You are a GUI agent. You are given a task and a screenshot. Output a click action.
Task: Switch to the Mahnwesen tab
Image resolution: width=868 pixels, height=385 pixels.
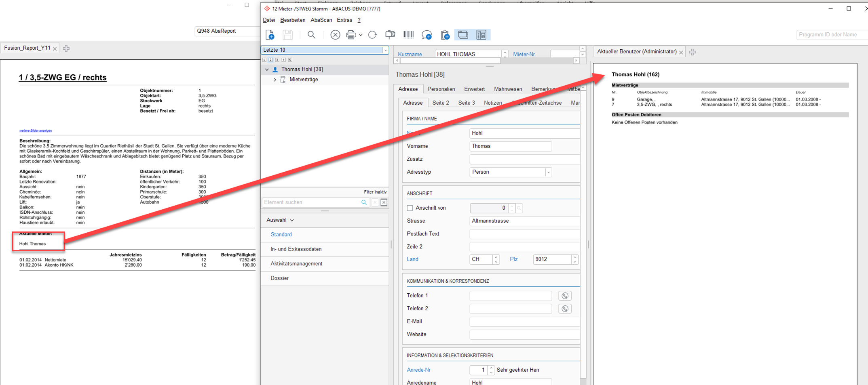508,89
